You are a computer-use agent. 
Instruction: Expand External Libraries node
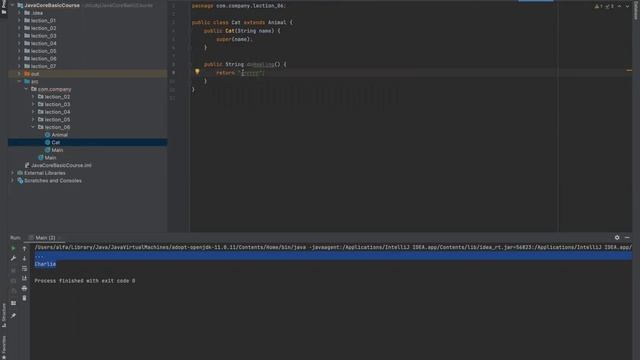point(12,173)
